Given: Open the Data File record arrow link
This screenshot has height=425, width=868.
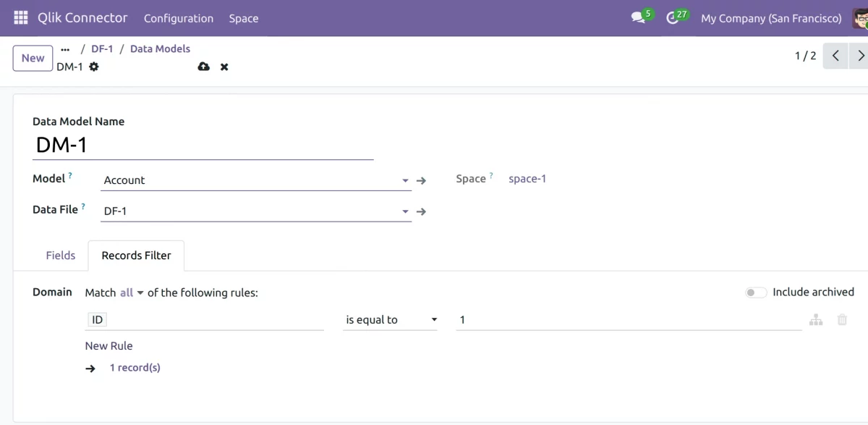Looking at the screenshot, I should tap(422, 211).
